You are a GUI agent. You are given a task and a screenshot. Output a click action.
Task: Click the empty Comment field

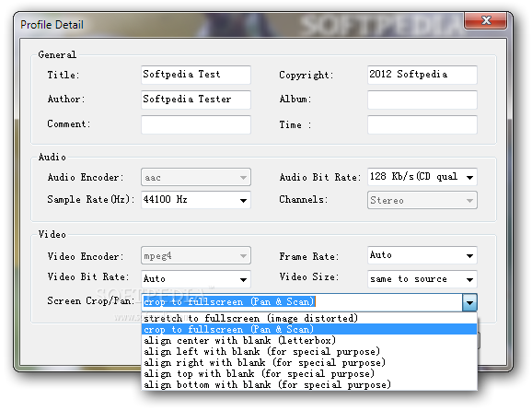(196, 124)
